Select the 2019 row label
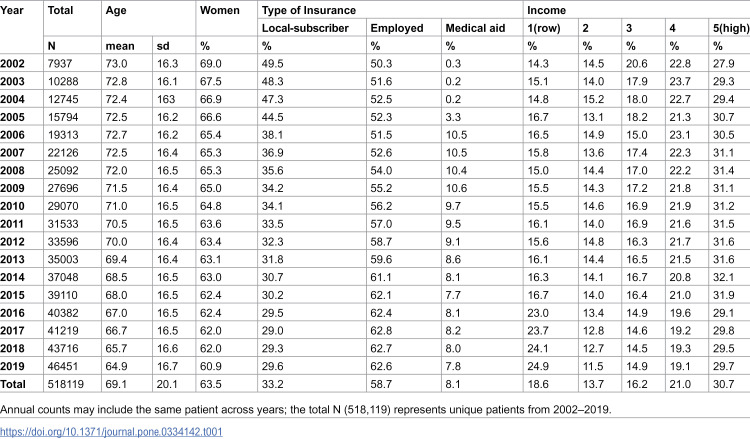The image size is (750, 439). pos(12,366)
